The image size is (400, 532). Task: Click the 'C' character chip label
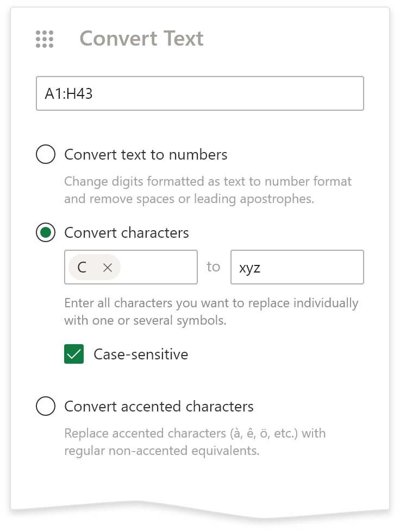(x=82, y=267)
